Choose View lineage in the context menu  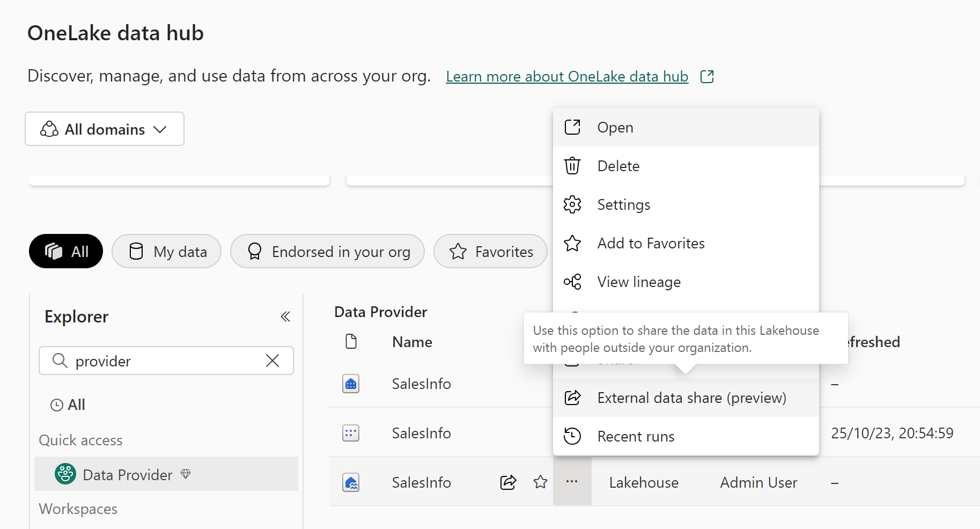[x=686, y=282]
